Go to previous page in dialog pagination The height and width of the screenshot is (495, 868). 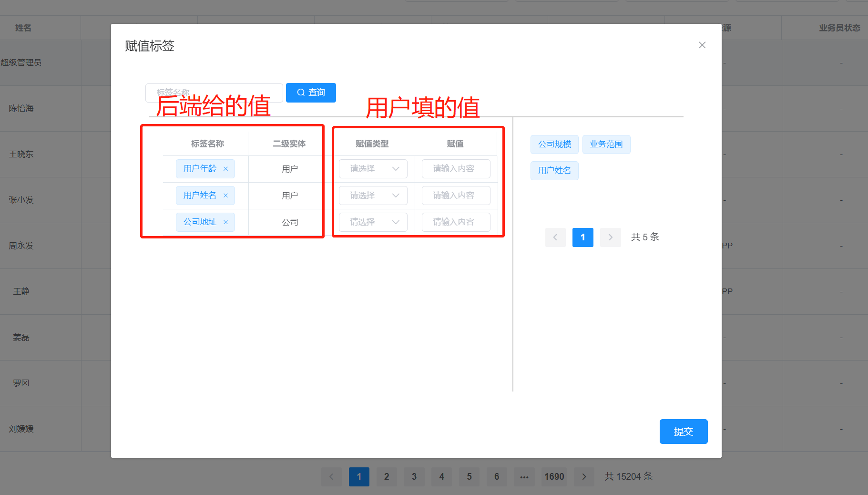coord(555,237)
